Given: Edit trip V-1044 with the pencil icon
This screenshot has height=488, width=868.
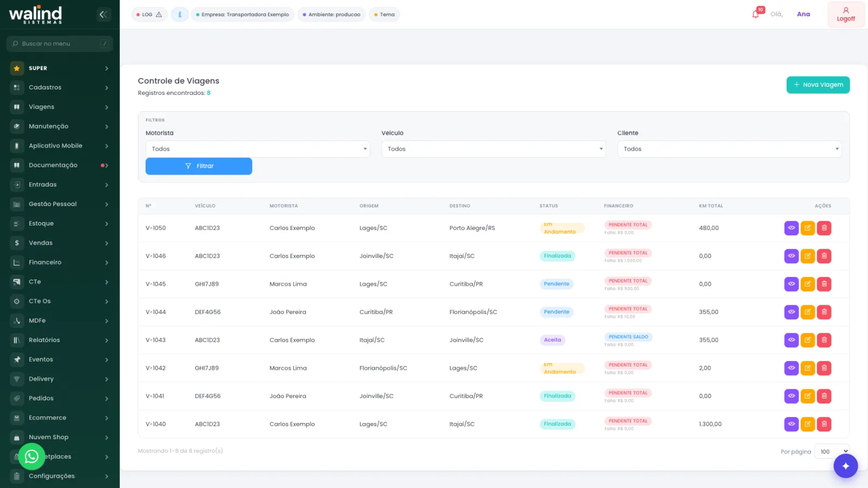Looking at the screenshot, I should pos(808,312).
